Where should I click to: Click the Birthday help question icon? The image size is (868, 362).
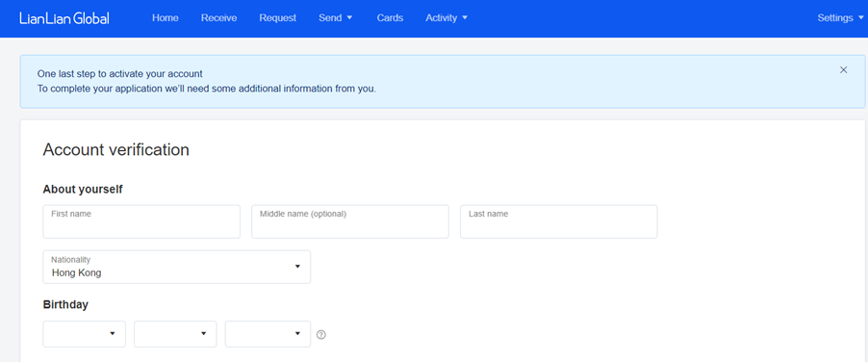coord(321,334)
